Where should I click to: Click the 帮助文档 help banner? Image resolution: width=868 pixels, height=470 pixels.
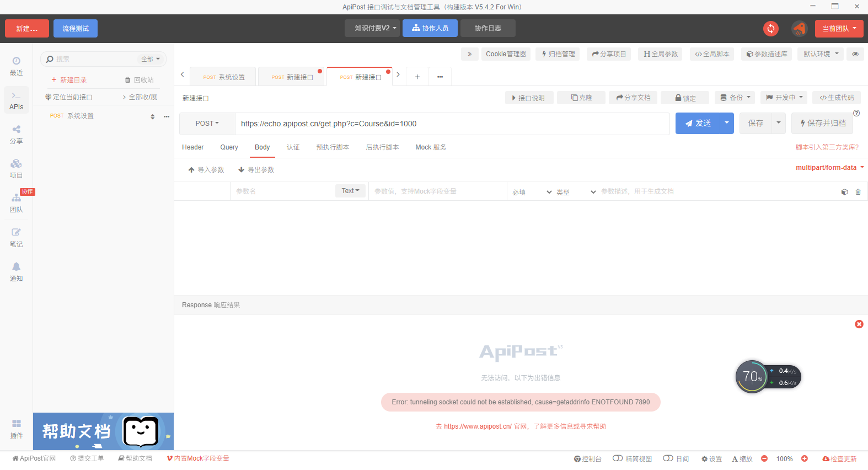[103, 431]
